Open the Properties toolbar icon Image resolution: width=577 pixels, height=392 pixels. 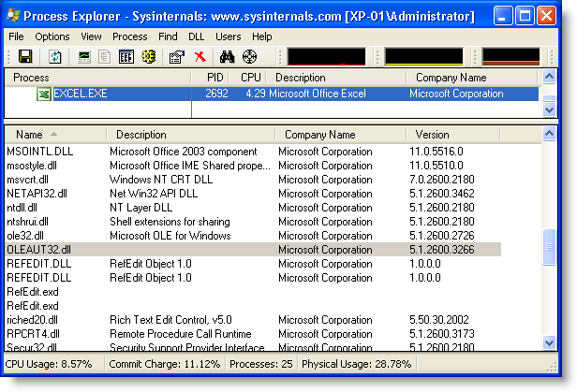pos(177,56)
